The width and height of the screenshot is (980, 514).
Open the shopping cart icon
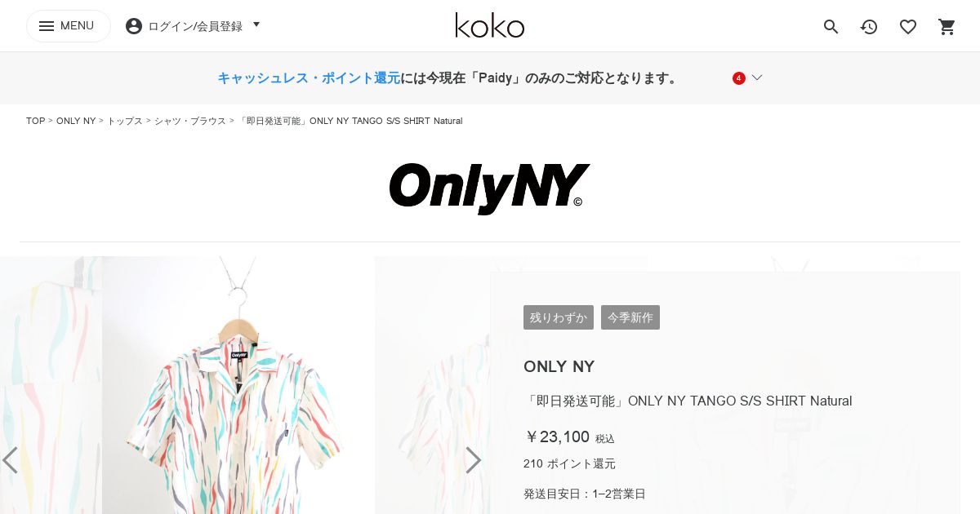click(947, 27)
